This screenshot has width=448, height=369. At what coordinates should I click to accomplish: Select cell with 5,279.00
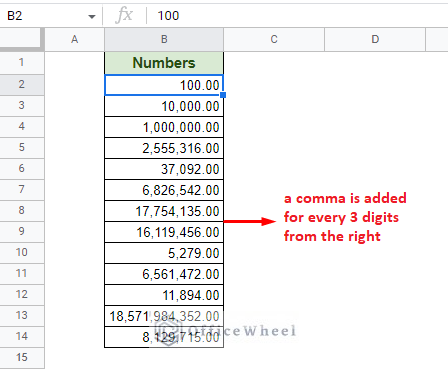[164, 253]
